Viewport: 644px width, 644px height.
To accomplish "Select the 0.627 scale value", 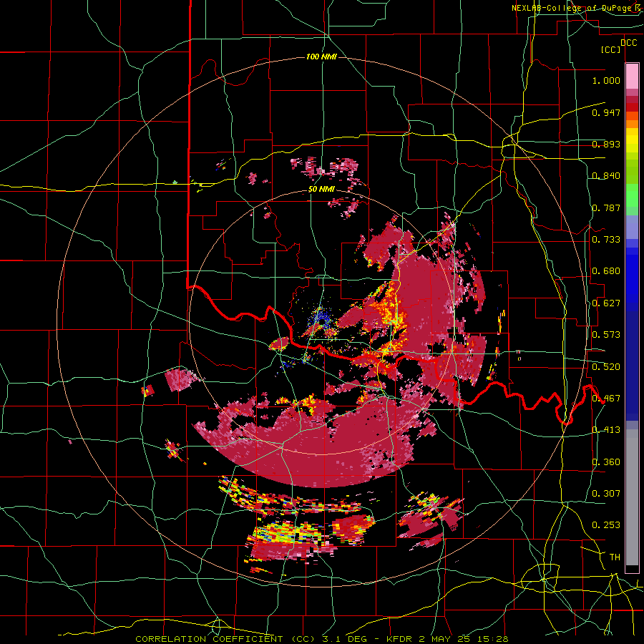I will (606, 303).
